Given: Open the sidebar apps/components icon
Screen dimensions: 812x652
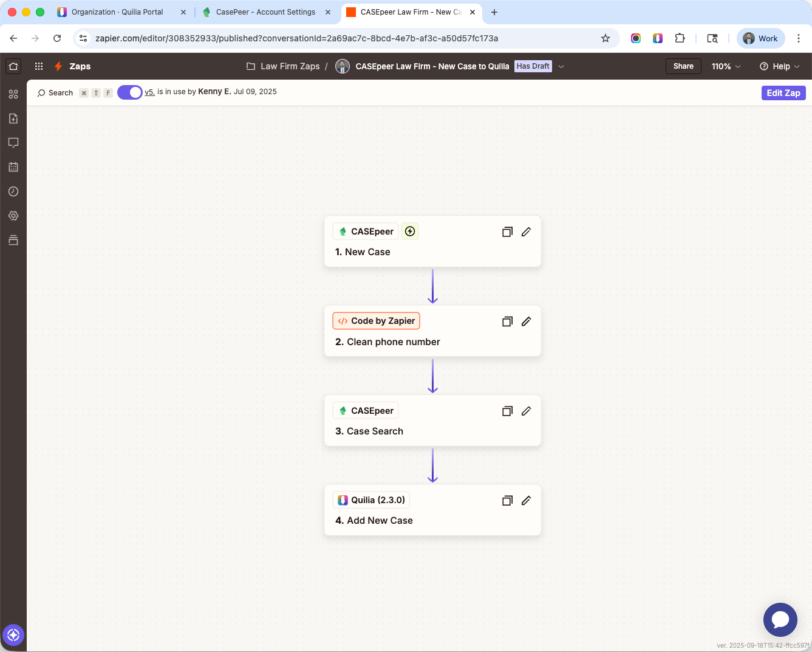Looking at the screenshot, I should 13,94.
